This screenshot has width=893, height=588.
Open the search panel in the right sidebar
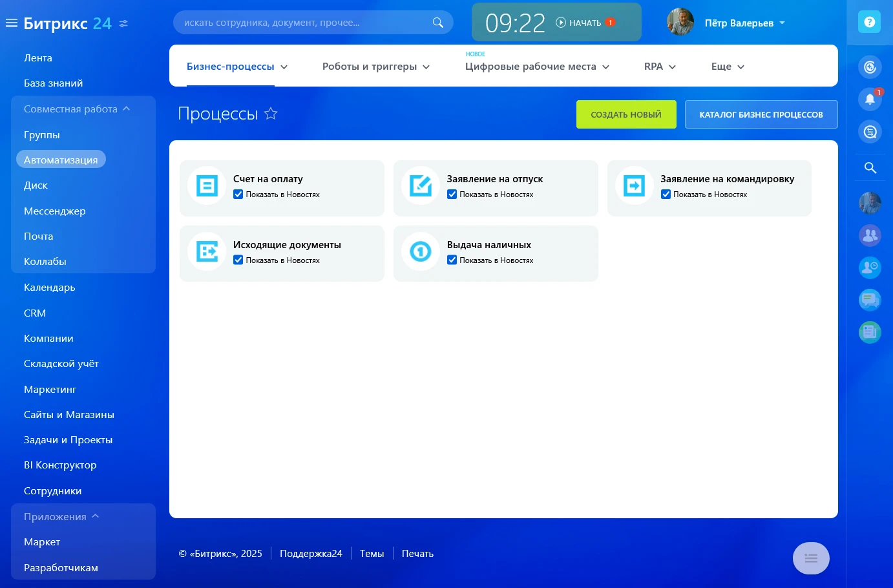870,167
